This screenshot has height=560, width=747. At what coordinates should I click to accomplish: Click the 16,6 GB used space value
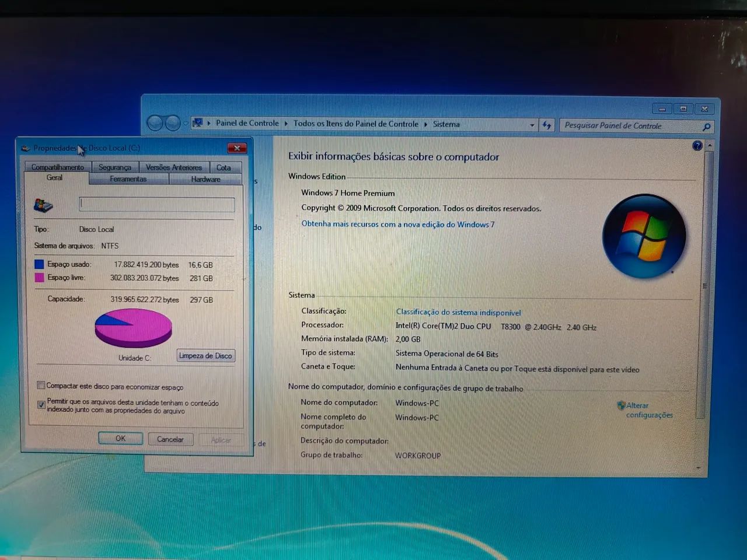pos(200,265)
